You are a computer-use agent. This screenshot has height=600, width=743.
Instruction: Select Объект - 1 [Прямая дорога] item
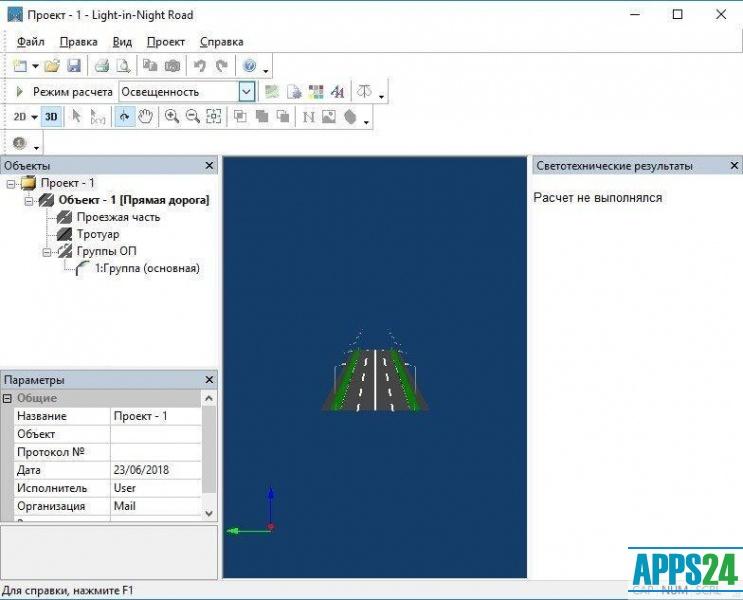click(134, 200)
